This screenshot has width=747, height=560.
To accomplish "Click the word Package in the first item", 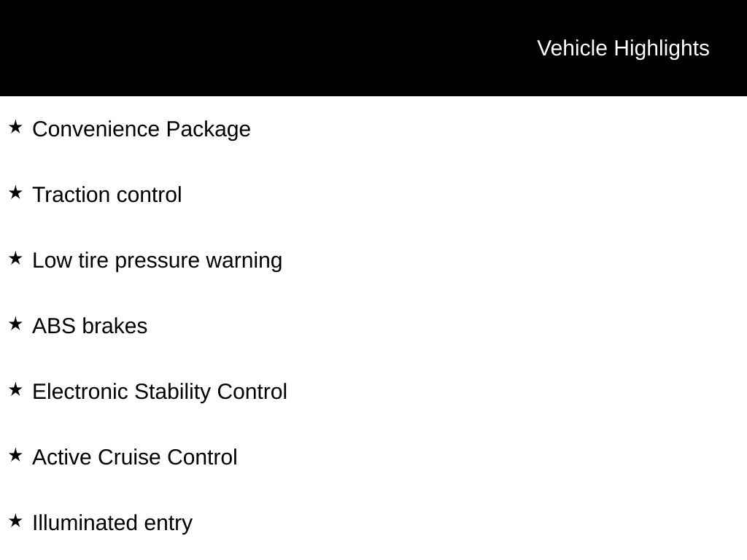I will [x=209, y=130].
